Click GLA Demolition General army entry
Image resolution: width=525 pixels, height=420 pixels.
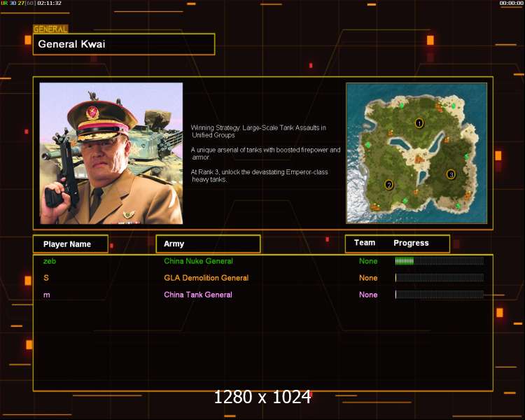coord(206,278)
